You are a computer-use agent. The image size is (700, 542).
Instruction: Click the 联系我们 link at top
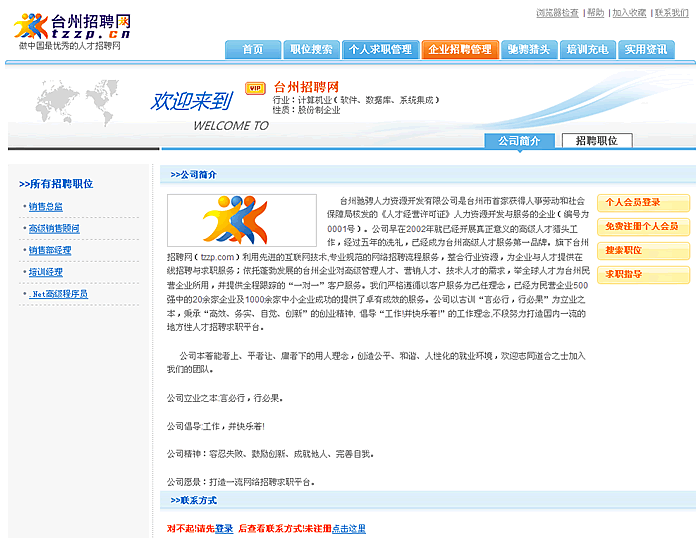click(x=671, y=13)
